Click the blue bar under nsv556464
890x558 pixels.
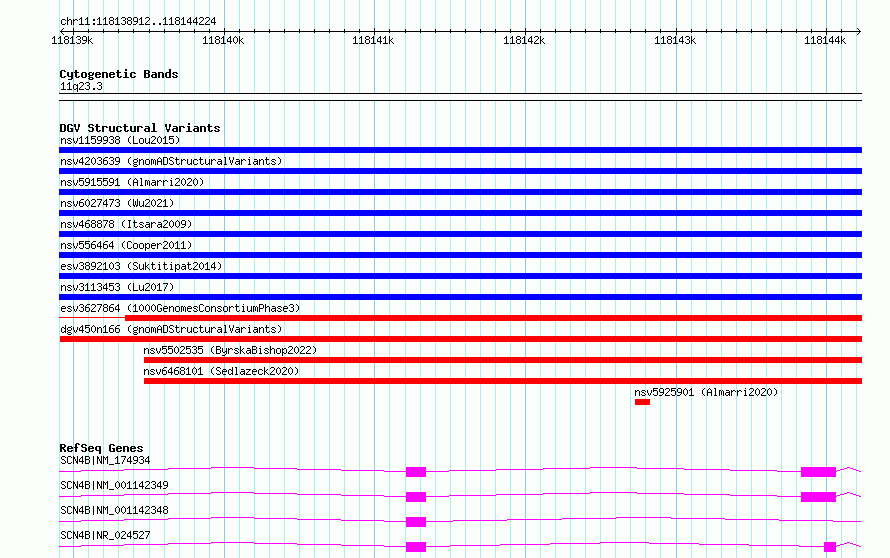(x=460, y=255)
